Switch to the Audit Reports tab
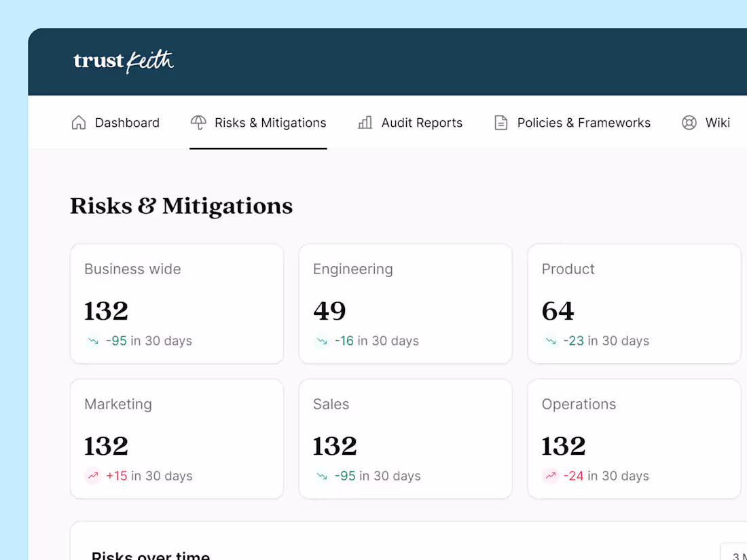Viewport: 747px width, 560px height. 422,122
